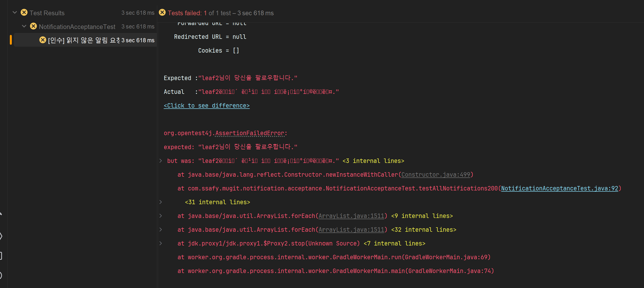Expand the '<32 internal lines>' fold chevron
This screenshot has height=288, width=644.
(161, 230)
